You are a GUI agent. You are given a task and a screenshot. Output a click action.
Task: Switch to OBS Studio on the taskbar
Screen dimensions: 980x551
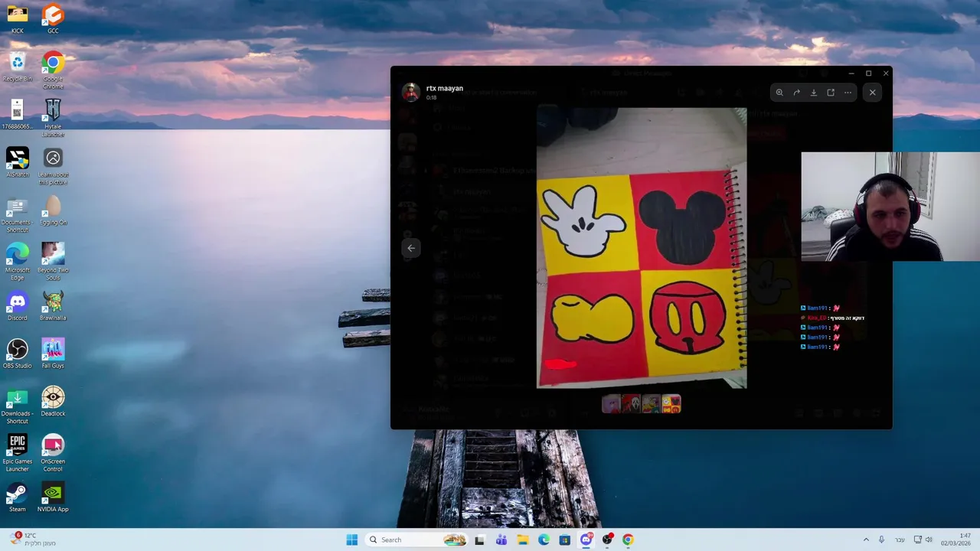coord(607,540)
